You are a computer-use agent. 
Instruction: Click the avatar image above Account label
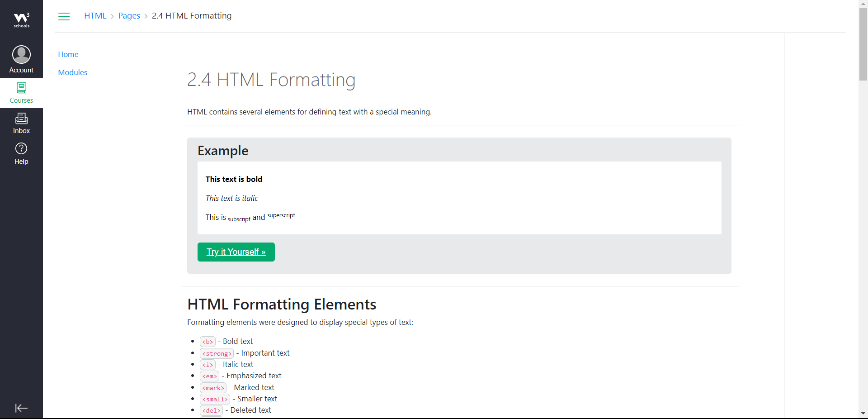click(x=21, y=54)
